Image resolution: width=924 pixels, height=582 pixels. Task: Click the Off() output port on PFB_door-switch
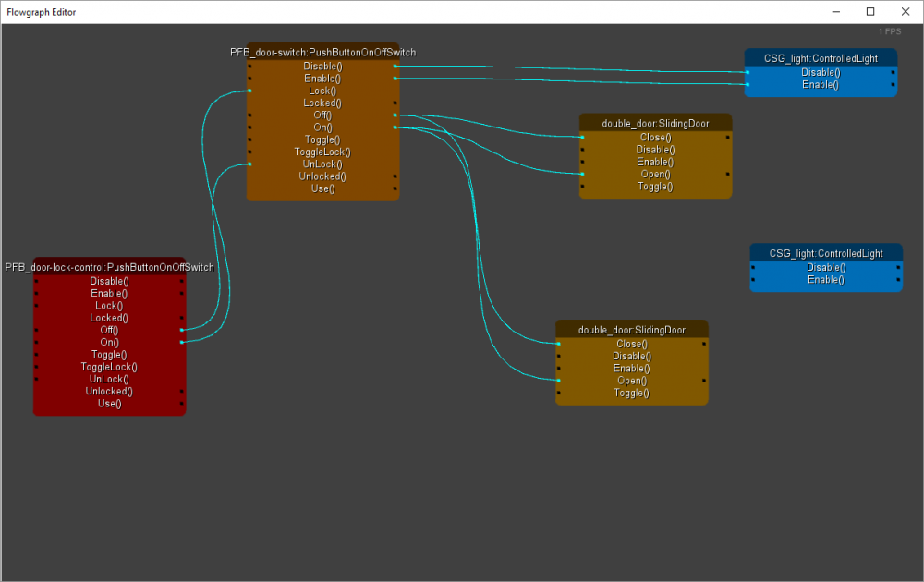coord(395,115)
